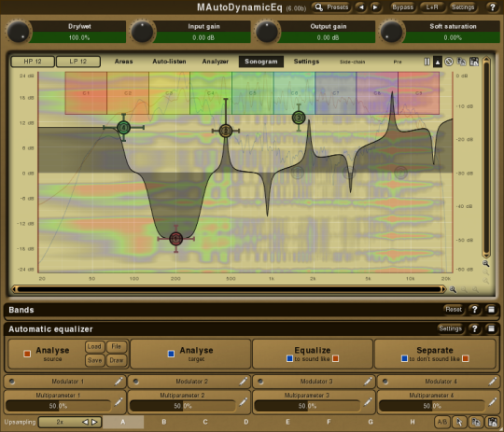Open help for the Bands panel
This screenshot has height=432, width=504.
pyautogui.click(x=474, y=309)
